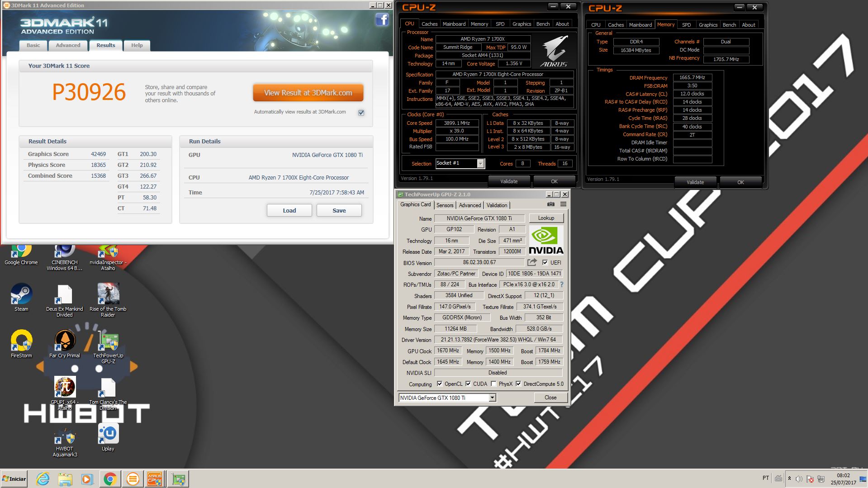This screenshot has width=868, height=488.
Task: Show hidden tray icons arrow
Action: (789, 479)
